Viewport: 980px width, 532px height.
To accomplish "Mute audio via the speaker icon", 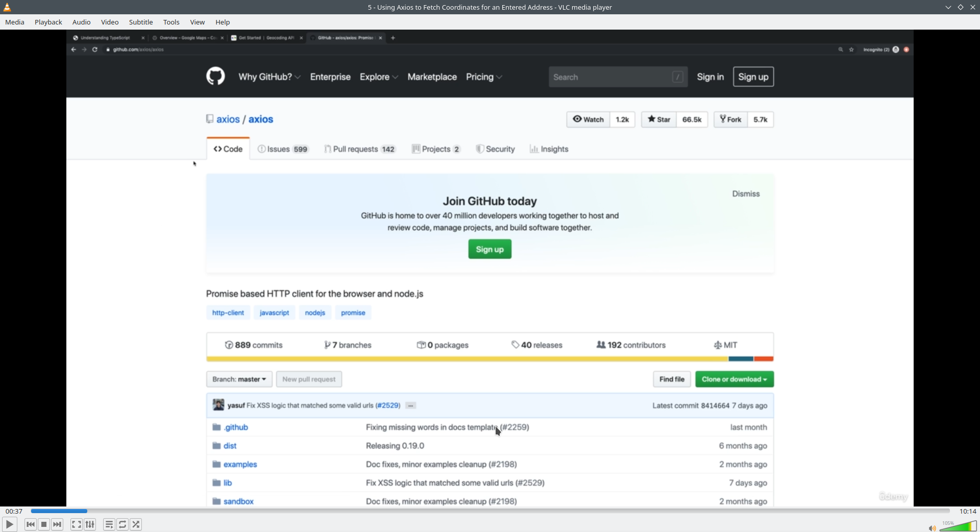I will (x=932, y=528).
